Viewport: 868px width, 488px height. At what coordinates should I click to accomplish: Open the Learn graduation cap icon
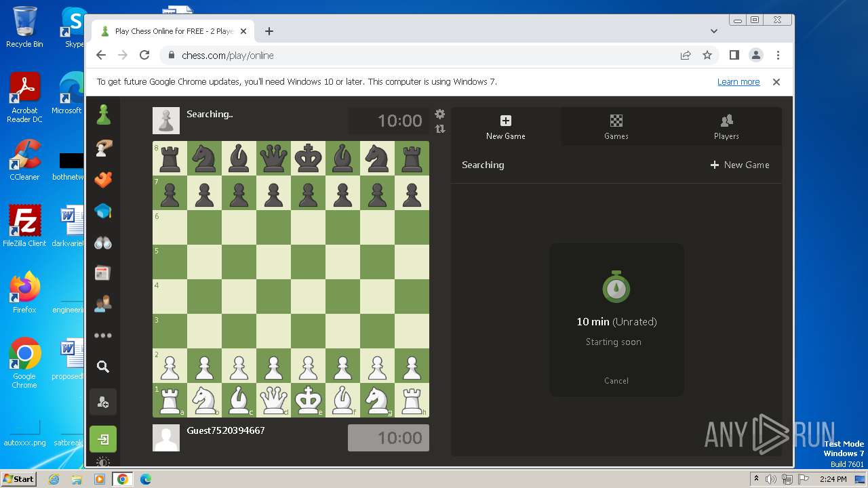103,211
